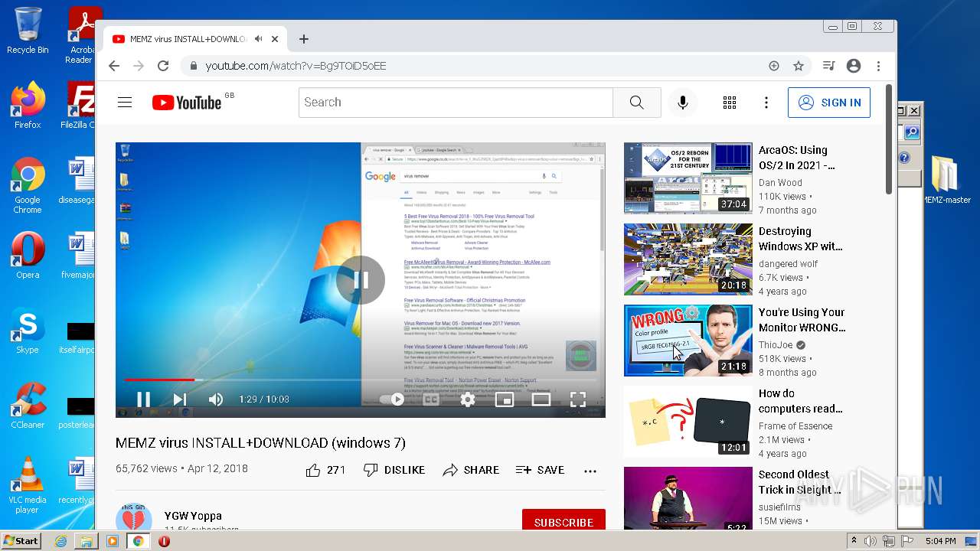980x551 pixels.
Task: Open the YouTube hamburger guide menu
Action: (125, 103)
